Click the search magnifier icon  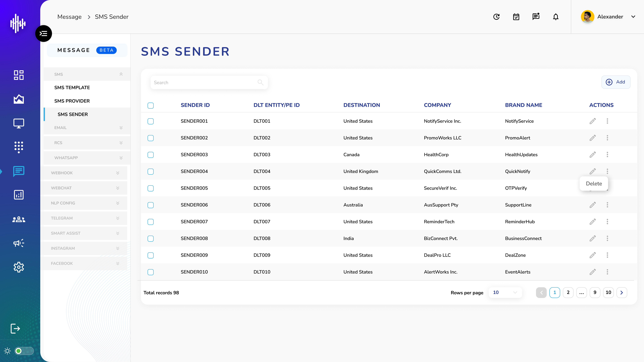[x=260, y=82]
